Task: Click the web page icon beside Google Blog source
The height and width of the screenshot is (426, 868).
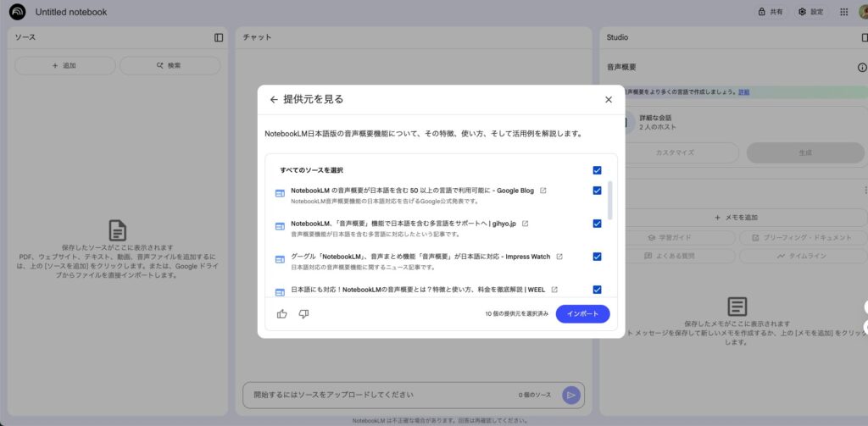Action: tap(280, 193)
